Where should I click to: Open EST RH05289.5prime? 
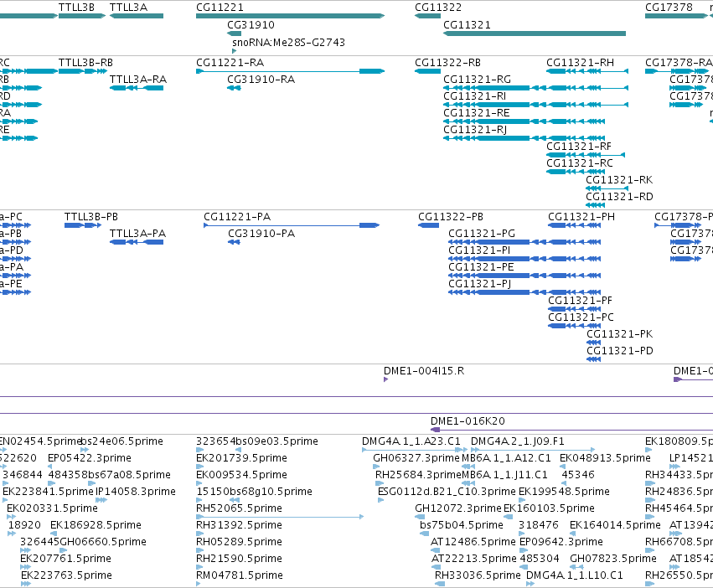(239, 542)
